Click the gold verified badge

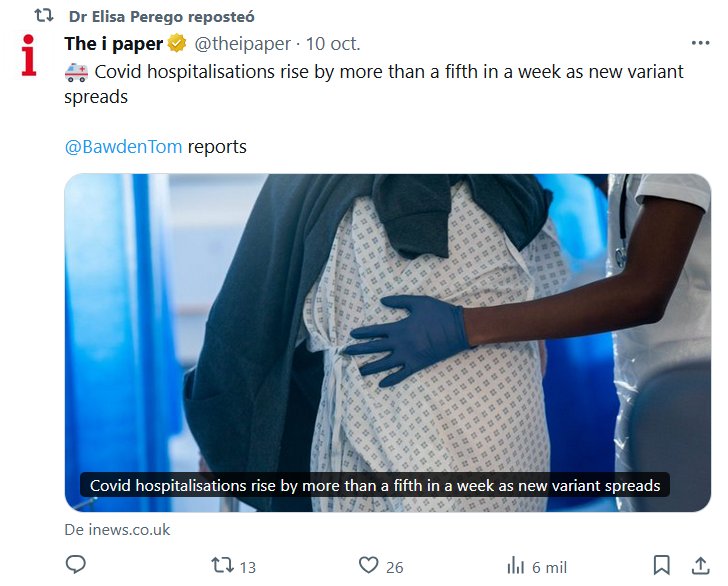click(177, 44)
